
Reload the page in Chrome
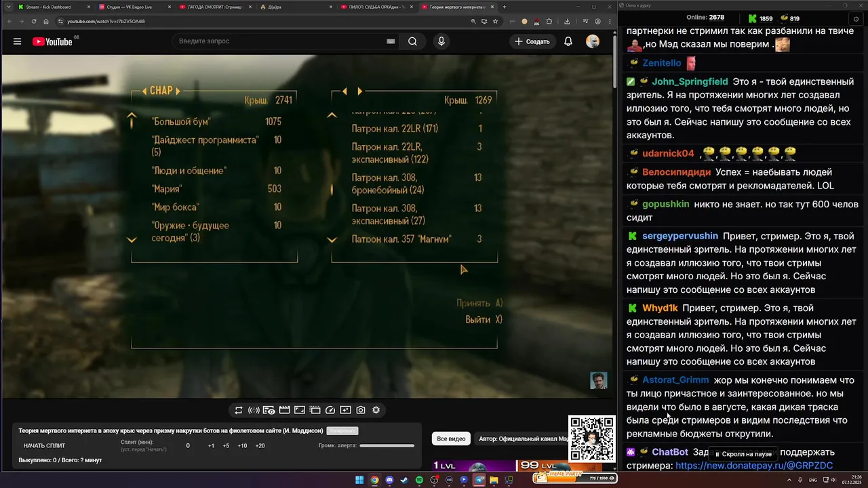click(33, 21)
